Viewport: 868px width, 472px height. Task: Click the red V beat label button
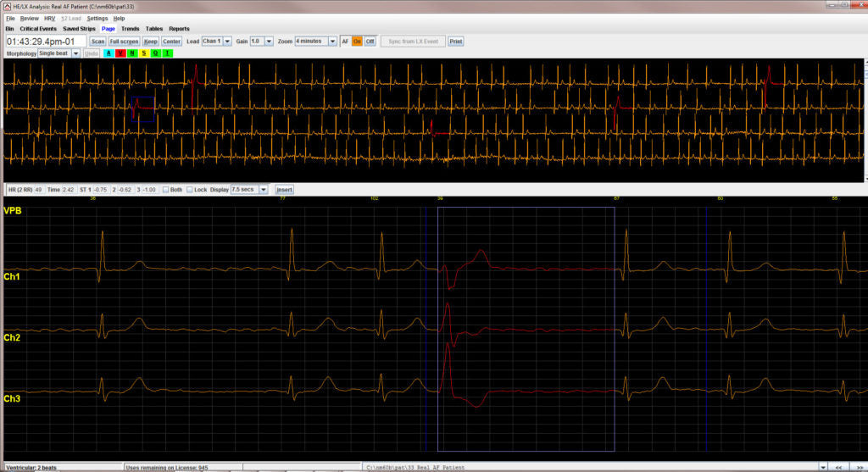click(x=120, y=53)
